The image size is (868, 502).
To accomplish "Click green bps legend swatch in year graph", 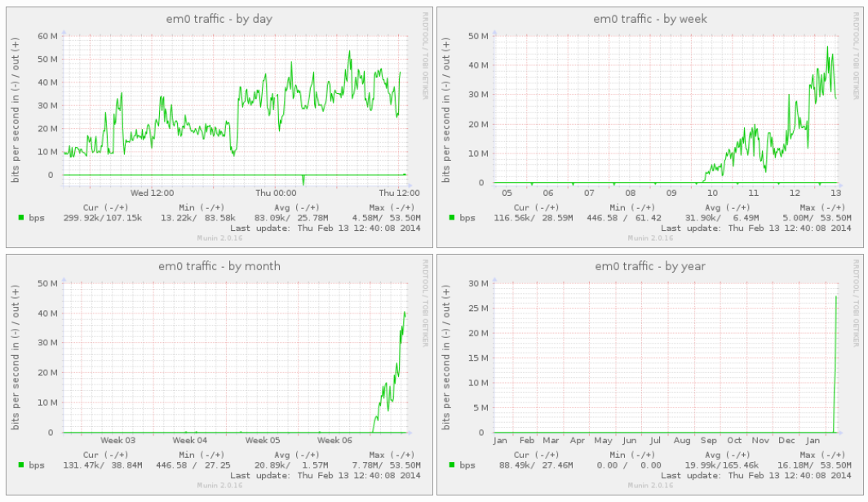I will (x=451, y=465).
